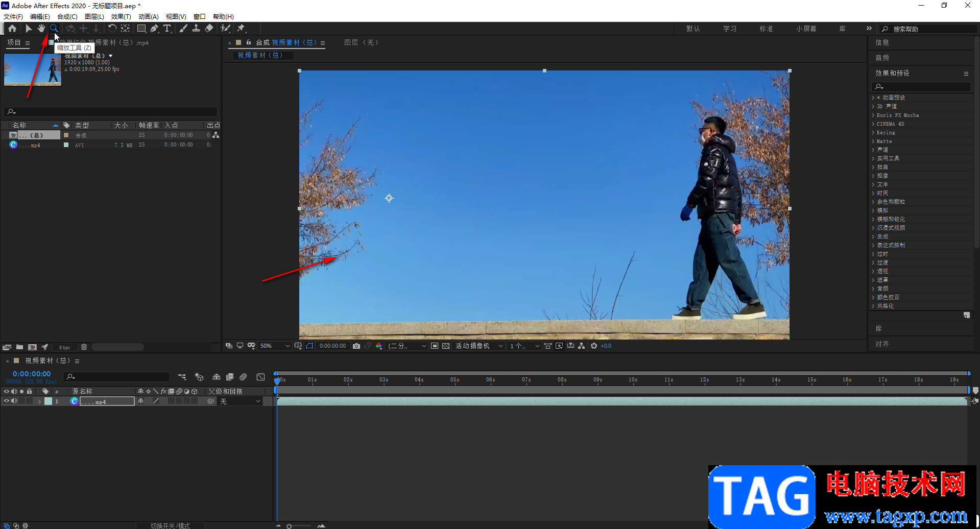Select the Pan Behind anchor point tool
The height and width of the screenshot is (529, 980).
[125, 29]
